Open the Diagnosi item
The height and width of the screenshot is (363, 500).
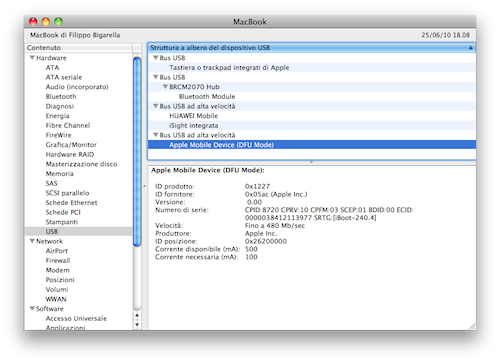[x=60, y=106]
